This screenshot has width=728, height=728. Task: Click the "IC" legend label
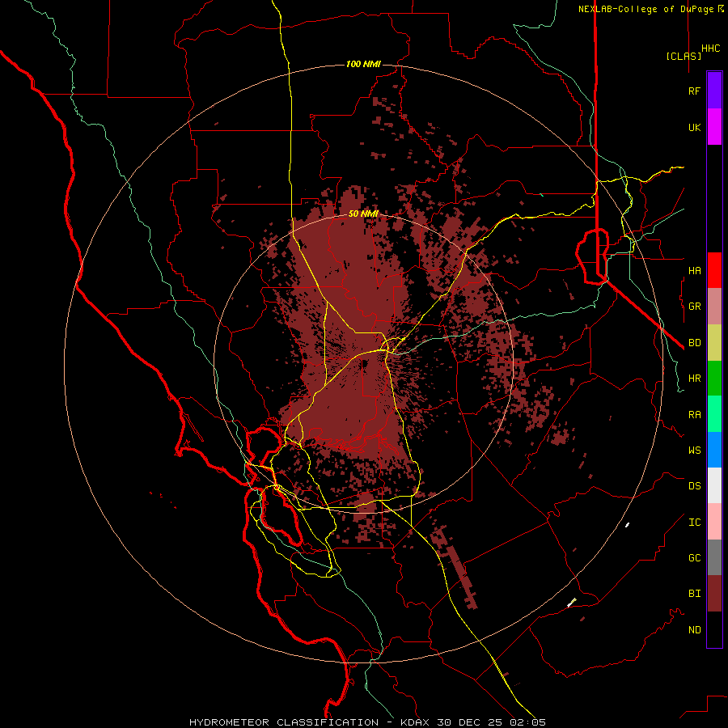click(x=694, y=523)
